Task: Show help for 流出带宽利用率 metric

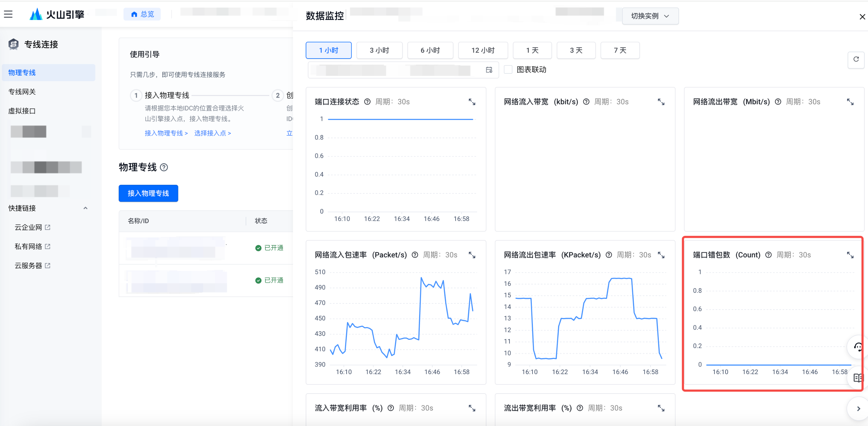Action: (x=580, y=408)
